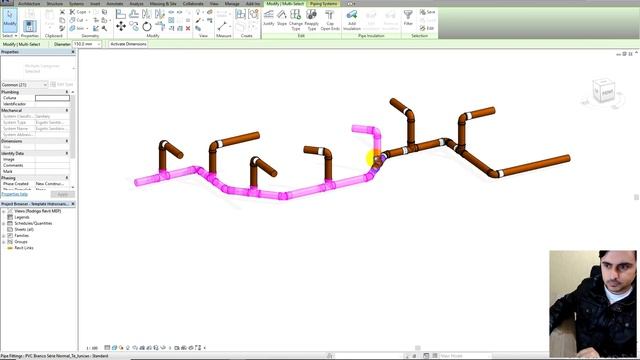Image resolution: width=640 pixels, height=360 pixels.
Task: Open the Annotate ribbon tab
Action: 115,4
